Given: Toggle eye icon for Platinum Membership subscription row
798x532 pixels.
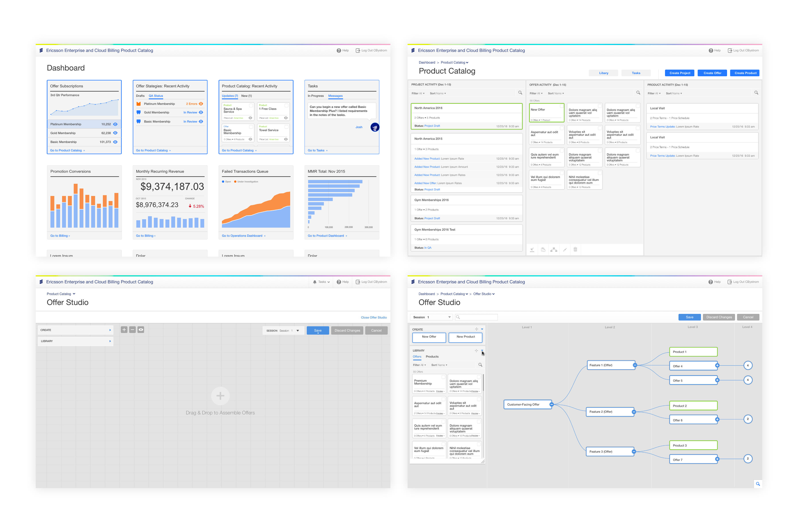Looking at the screenshot, I should (x=115, y=124).
